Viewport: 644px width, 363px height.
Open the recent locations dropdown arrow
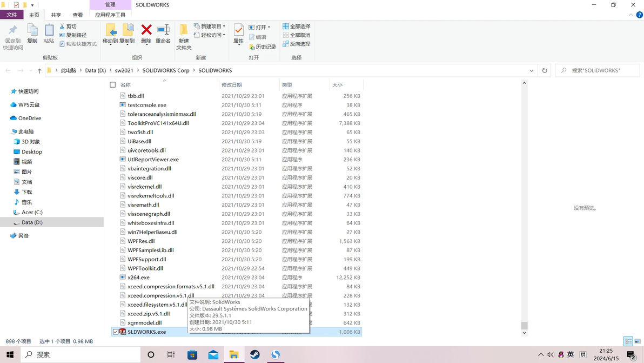click(31, 71)
